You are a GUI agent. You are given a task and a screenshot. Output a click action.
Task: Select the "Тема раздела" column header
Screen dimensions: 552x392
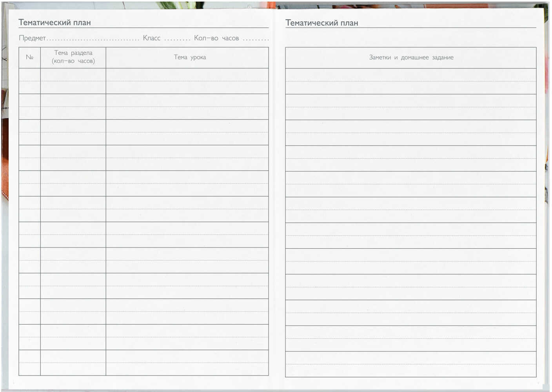(x=73, y=57)
